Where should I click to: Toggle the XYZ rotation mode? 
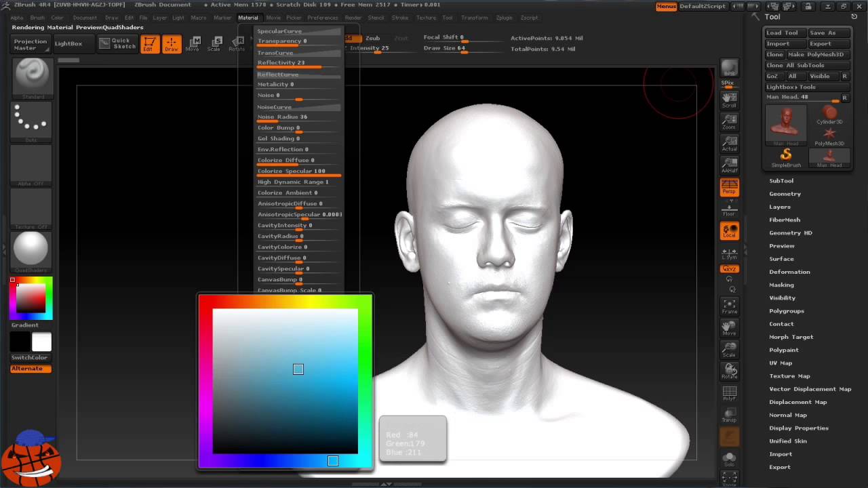729,269
